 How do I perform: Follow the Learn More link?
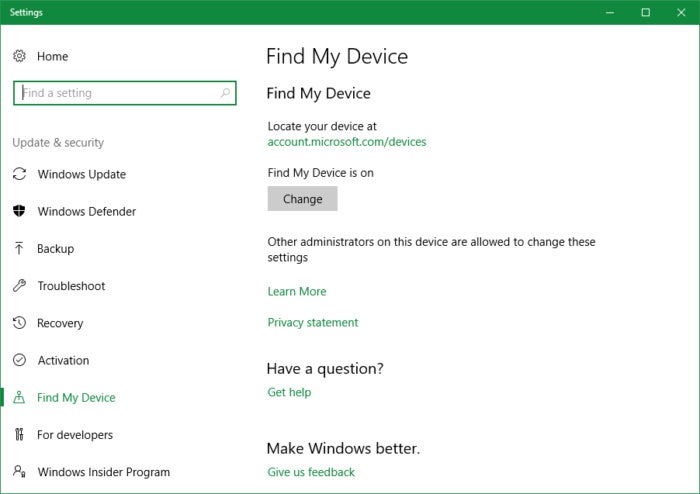[x=297, y=291]
